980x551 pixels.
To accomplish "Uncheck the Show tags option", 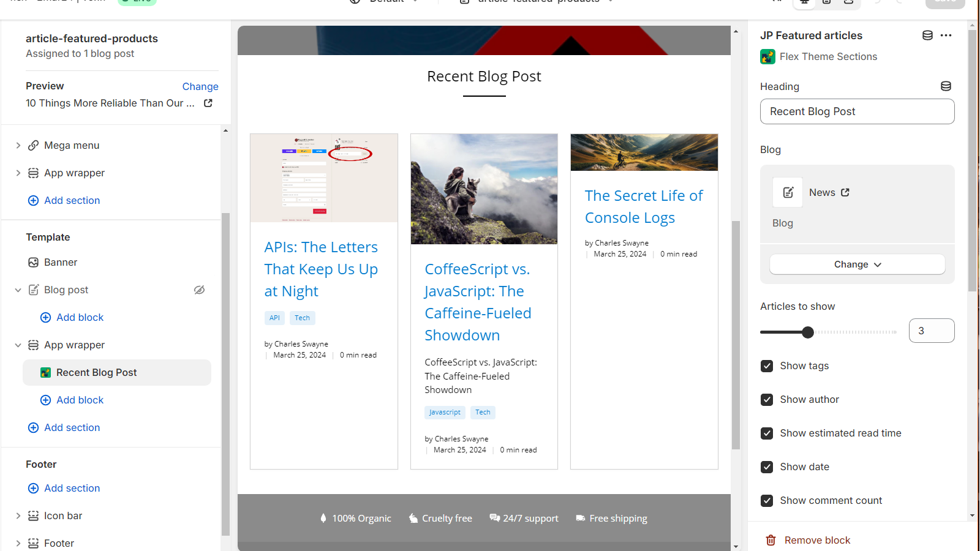I will pos(767,365).
